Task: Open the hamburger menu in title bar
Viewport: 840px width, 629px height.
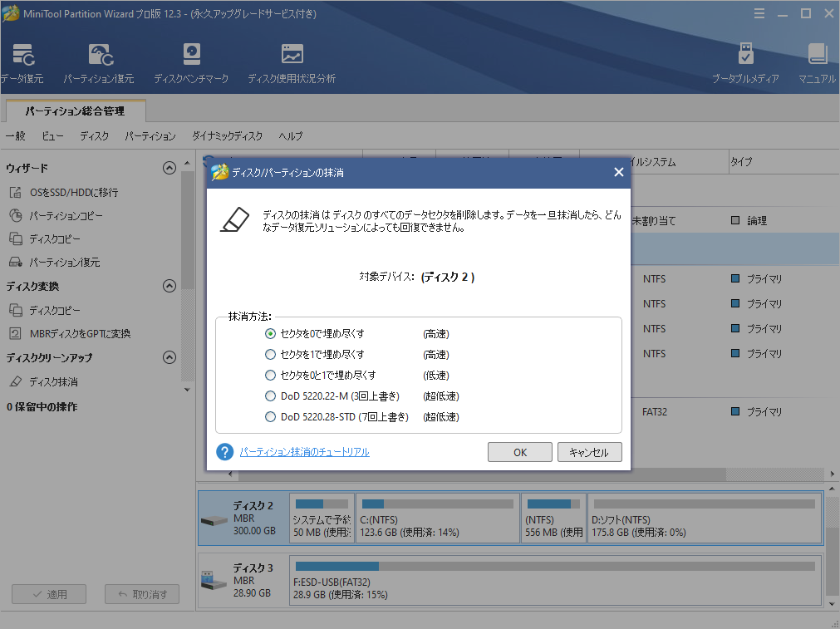Action: [x=759, y=13]
